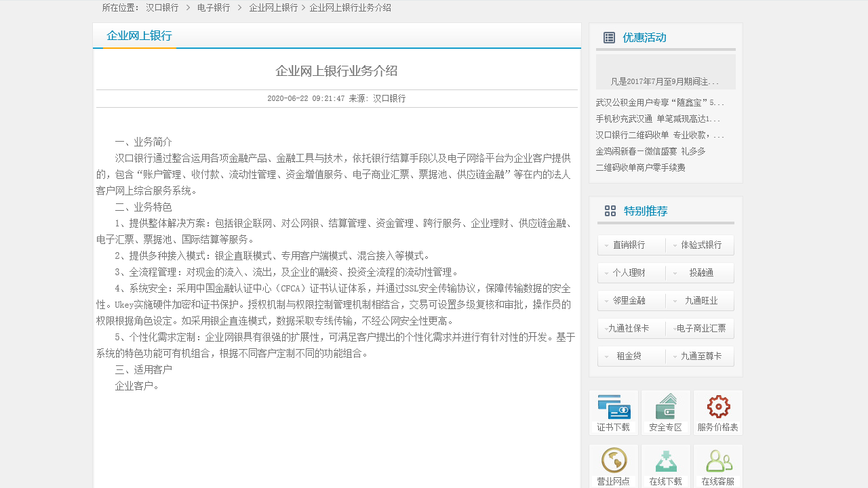868x488 pixels.
Task: Expand the 个人理财 chevron
Action: pyautogui.click(x=606, y=272)
